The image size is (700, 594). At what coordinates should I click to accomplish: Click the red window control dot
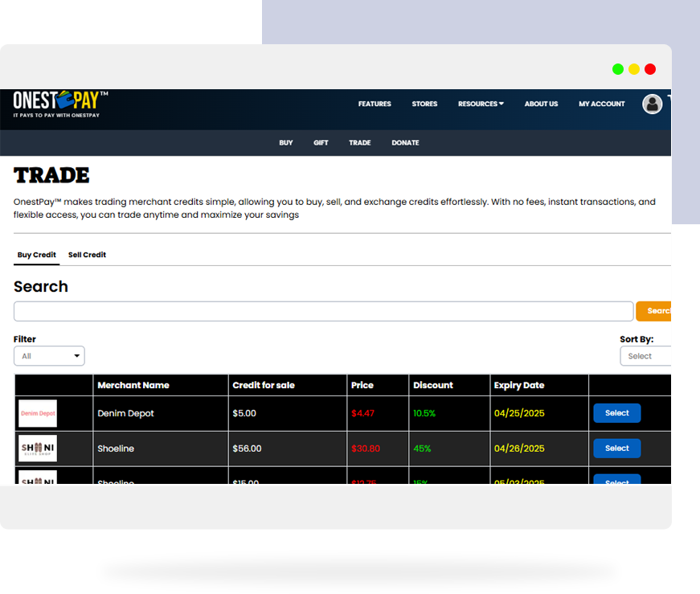click(650, 69)
